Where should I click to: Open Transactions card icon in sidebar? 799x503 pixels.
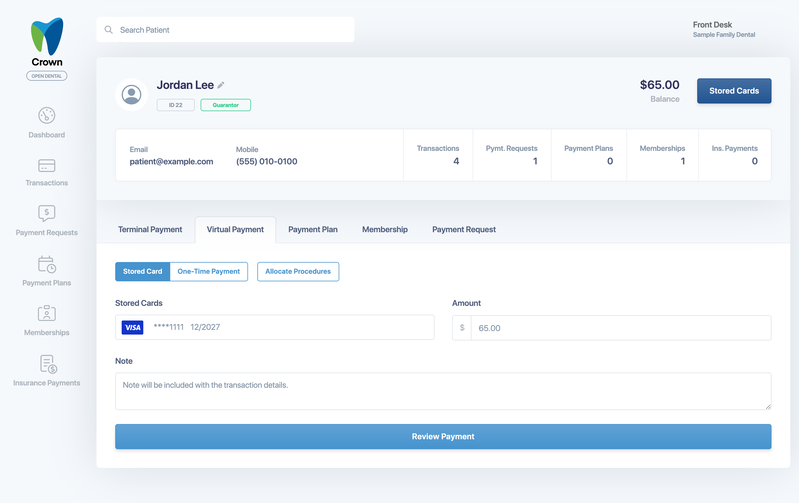pyautogui.click(x=46, y=166)
